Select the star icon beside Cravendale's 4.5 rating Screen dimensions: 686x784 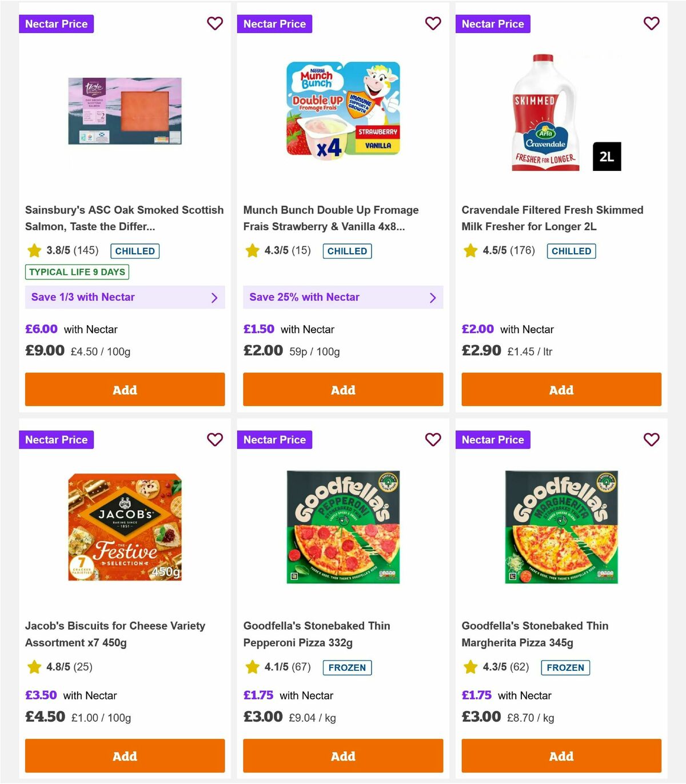point(470,250)
